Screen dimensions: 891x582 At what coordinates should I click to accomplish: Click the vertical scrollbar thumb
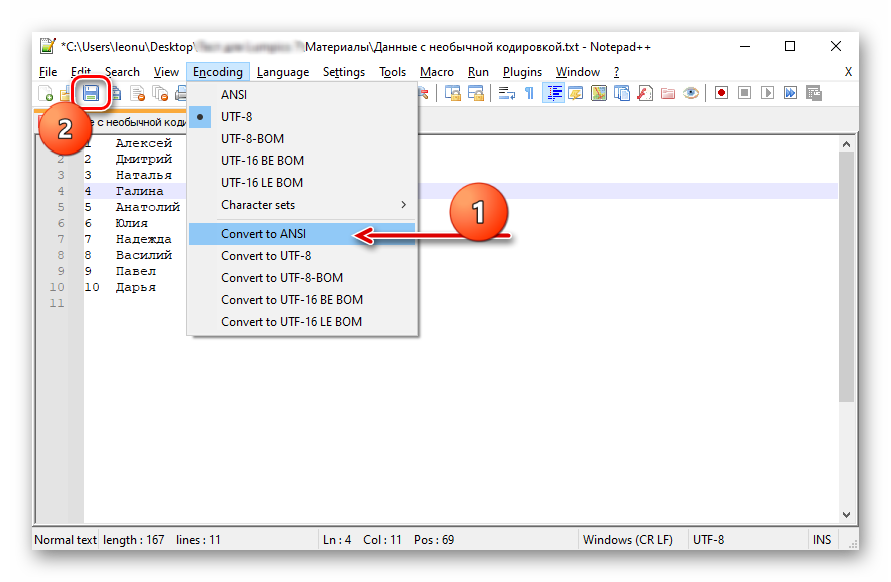pyautogui.click(x=846, y=277)
